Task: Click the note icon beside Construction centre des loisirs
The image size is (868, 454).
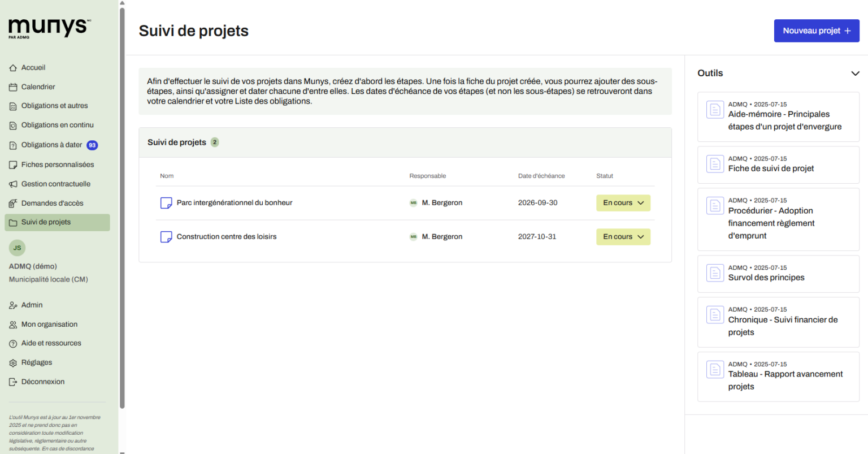Action: 166,237
